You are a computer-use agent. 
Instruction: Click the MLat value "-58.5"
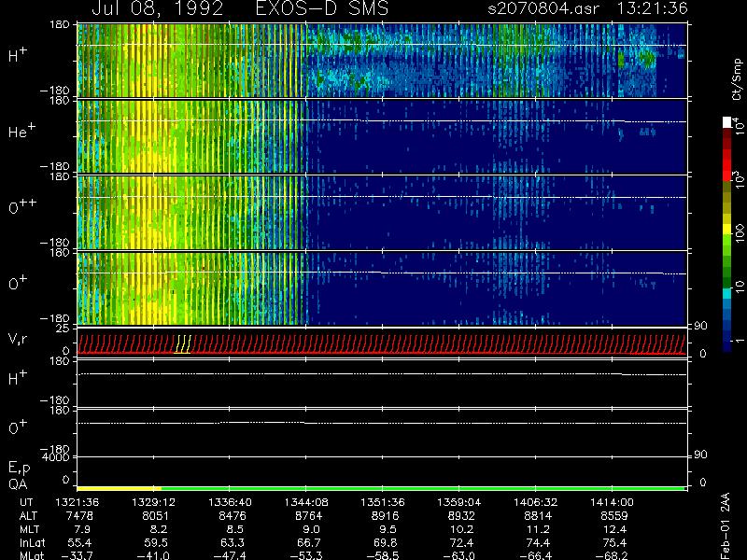tap(383, 555)
